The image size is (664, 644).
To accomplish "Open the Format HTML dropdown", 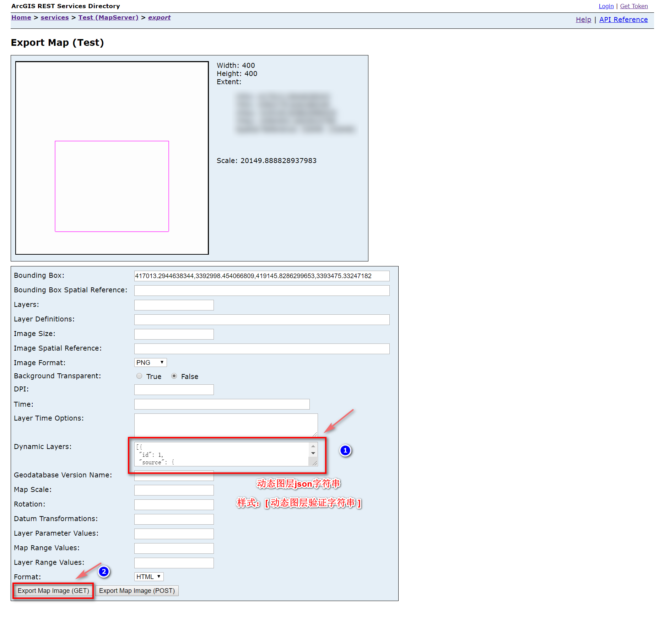I will point(149,577).
